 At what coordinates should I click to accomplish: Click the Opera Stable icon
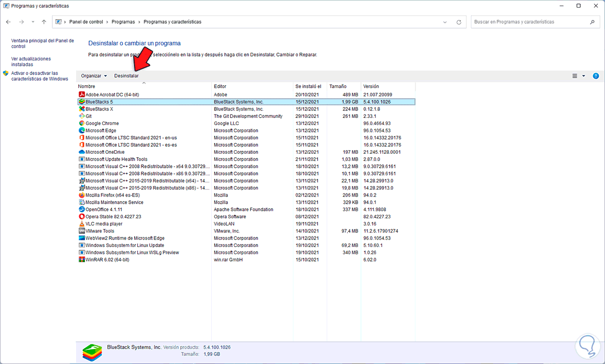pos(82,216)
